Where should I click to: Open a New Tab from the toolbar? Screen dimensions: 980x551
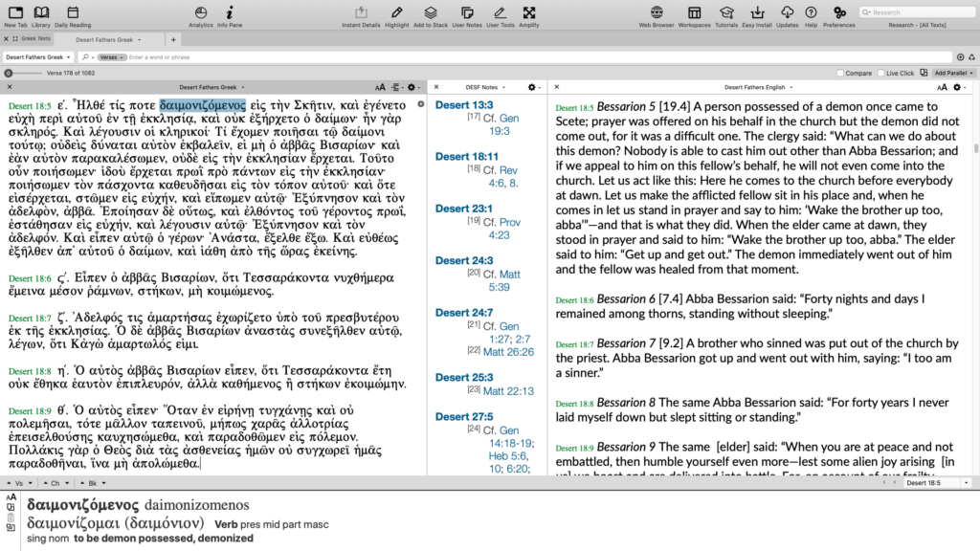pyautogui.click(x=15, y=16)
